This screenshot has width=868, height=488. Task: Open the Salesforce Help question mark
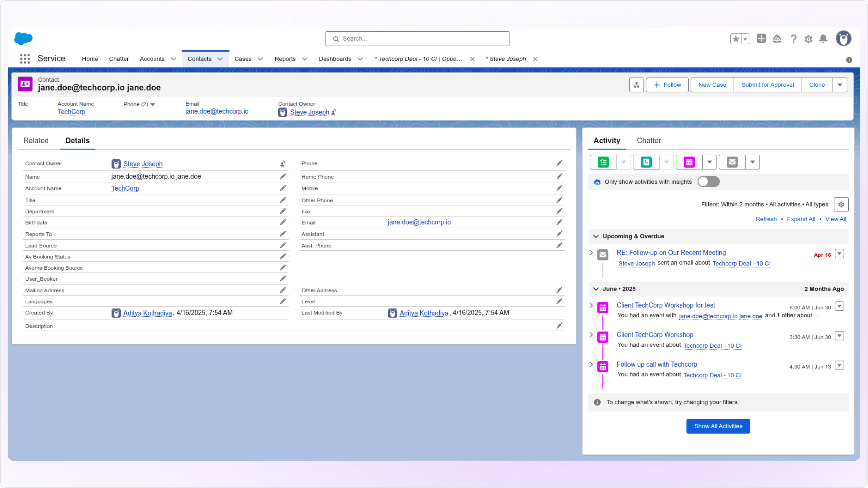click(793, 39)
